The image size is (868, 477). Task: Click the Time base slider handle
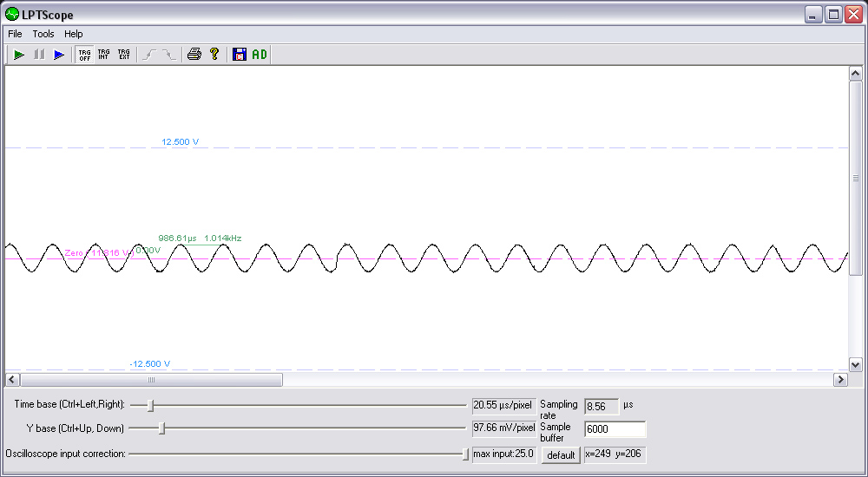[x=150, y=406]
